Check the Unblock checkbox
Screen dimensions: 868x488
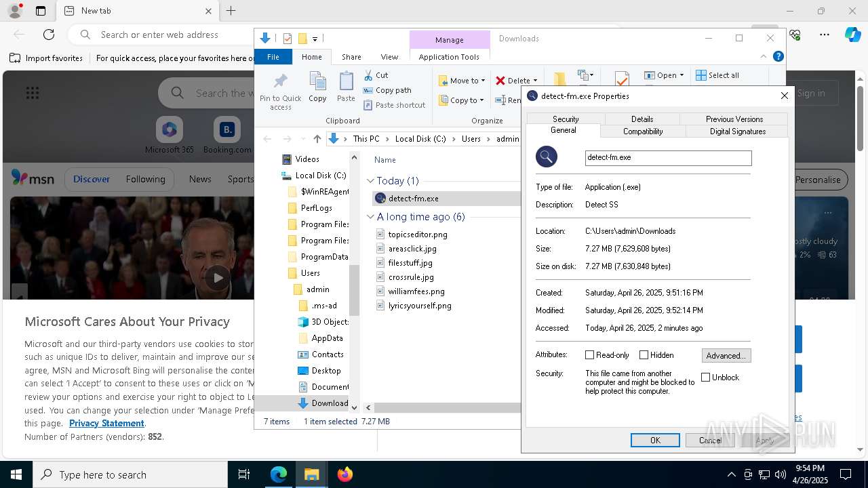[x=705, y=378]
